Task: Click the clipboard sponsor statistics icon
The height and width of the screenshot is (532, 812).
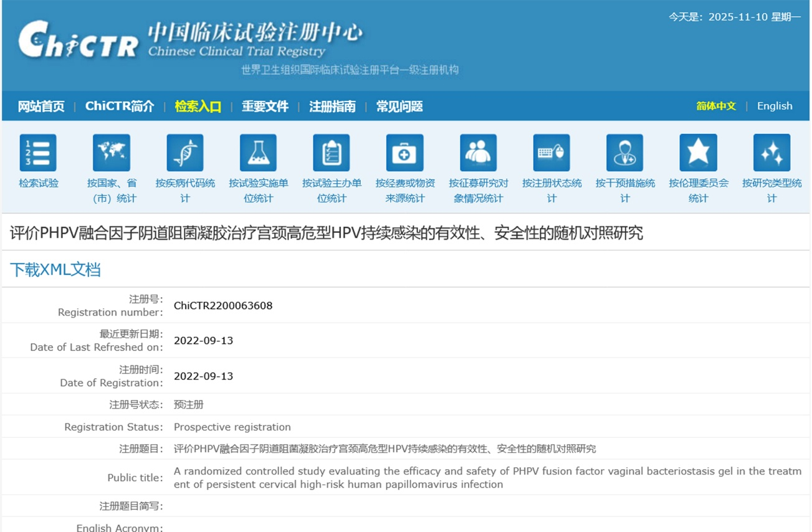Action: click(332, 153)
